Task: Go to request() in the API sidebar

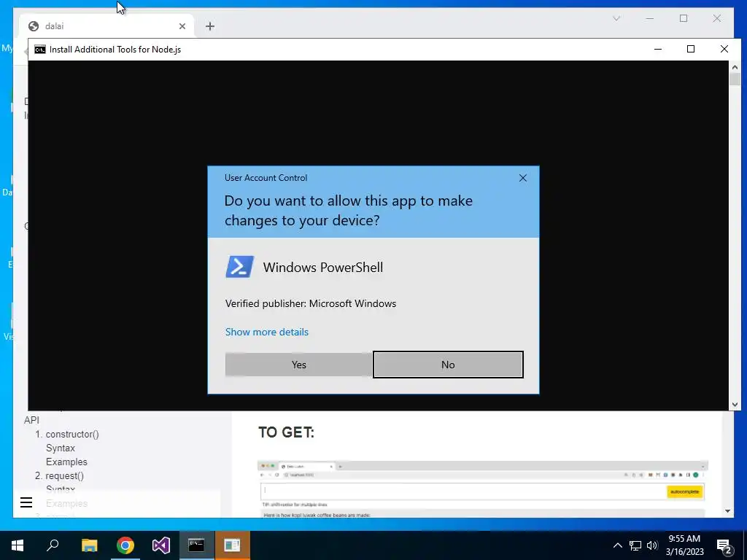Action: [64, 475]
